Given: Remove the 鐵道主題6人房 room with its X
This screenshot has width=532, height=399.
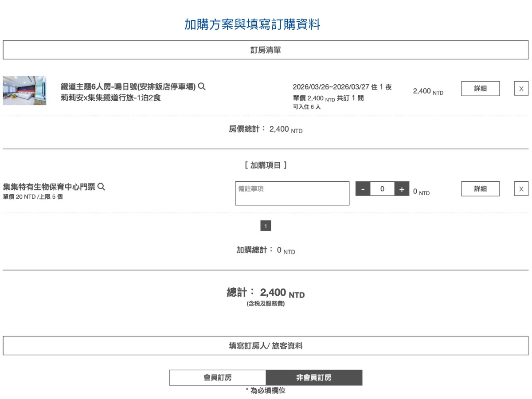Looking at the screenshot, I should [521, 88].
